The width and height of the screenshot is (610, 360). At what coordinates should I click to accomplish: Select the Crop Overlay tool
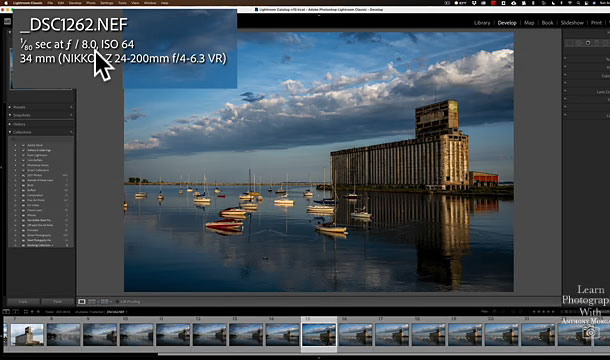[569, 43]
